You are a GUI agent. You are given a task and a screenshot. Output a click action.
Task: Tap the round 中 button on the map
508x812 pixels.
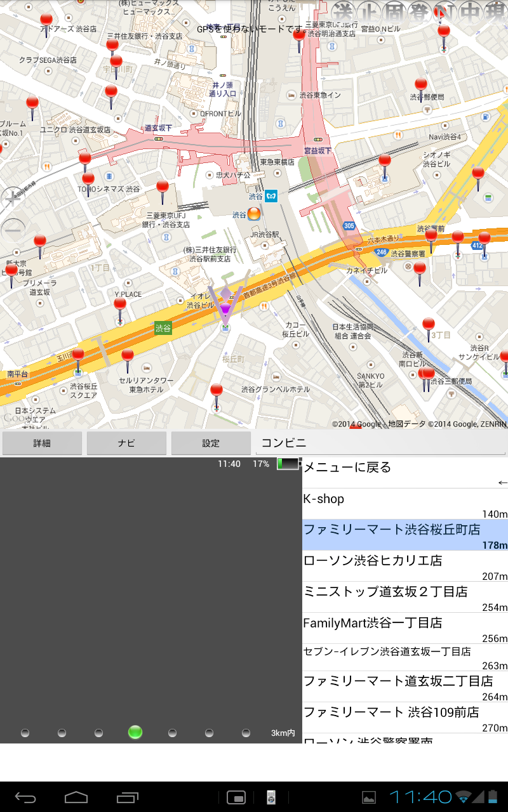pyautogui.click(x=470, y=13)
